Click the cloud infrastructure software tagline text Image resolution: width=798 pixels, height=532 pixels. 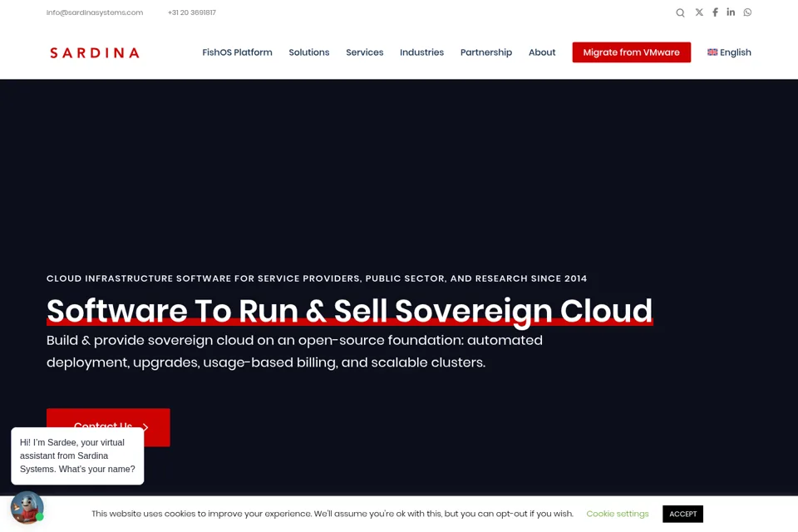[317, 278]
